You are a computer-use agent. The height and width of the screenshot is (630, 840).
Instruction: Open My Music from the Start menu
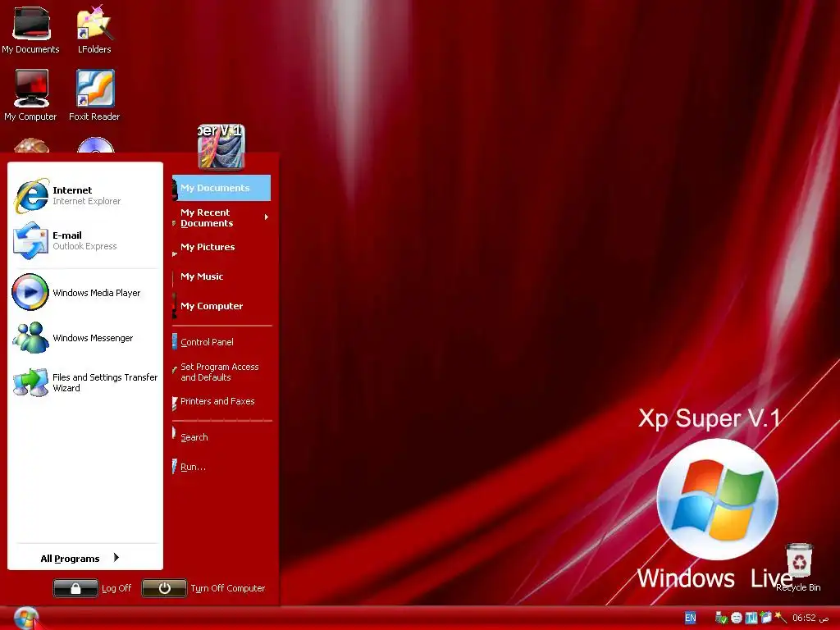[x=221, y=276]
